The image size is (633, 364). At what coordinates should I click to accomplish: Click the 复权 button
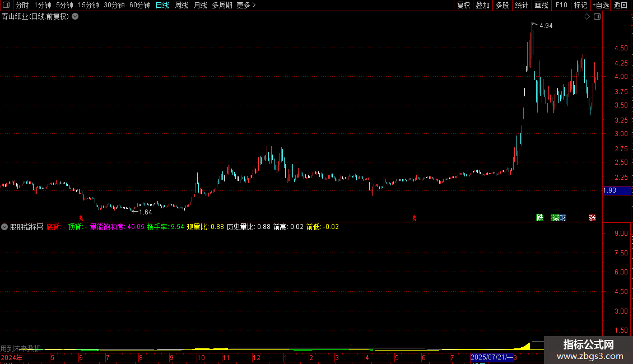[x=463, y=5]
